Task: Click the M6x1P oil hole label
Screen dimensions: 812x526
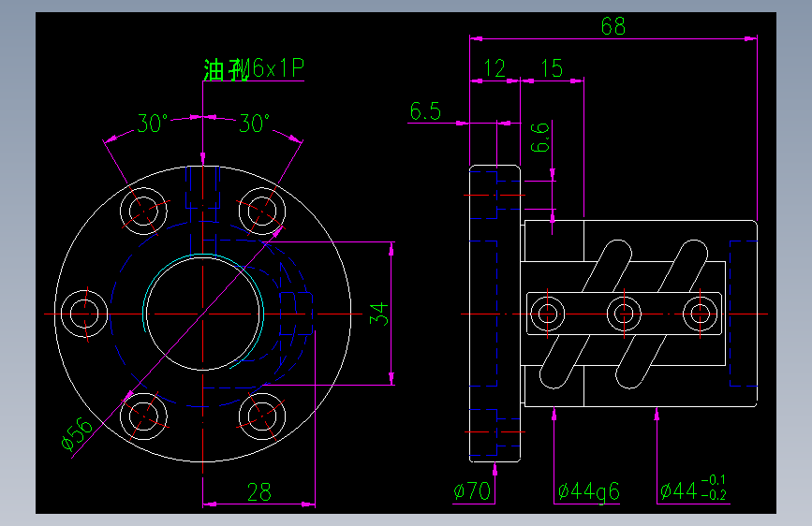Action: [253, 69]
